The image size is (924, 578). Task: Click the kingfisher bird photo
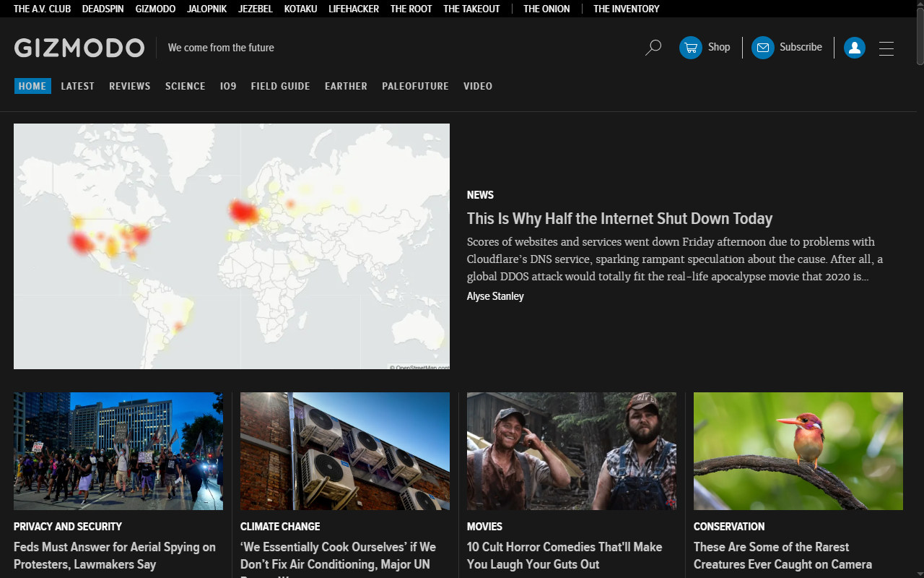pyautogui.click(x=798, y=451)
